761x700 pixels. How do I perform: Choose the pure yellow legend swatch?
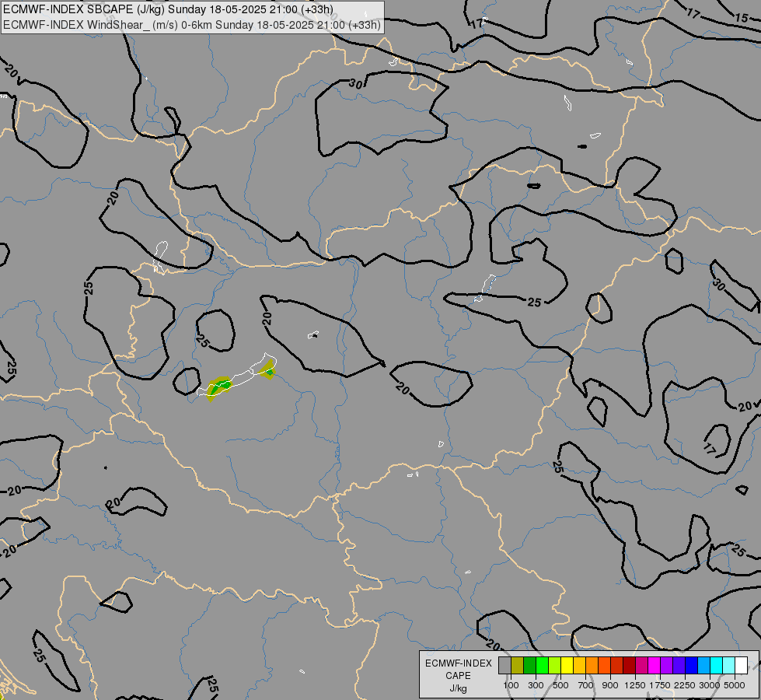567,666
